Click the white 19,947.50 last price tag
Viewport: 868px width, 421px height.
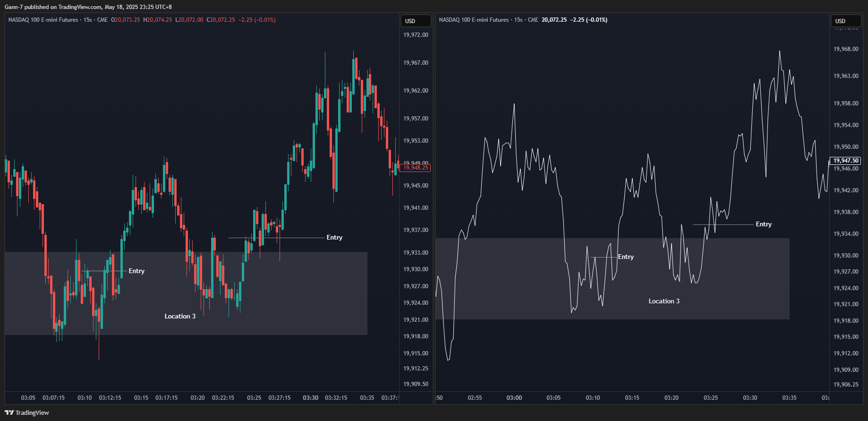coord(846,161)
